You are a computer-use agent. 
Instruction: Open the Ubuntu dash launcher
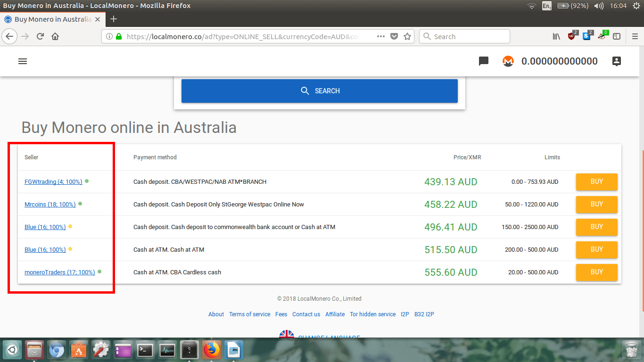click(12, 350)
